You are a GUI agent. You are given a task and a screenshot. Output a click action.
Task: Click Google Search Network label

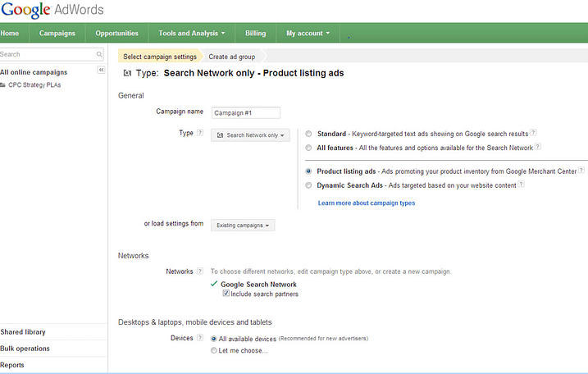[258, 285]
